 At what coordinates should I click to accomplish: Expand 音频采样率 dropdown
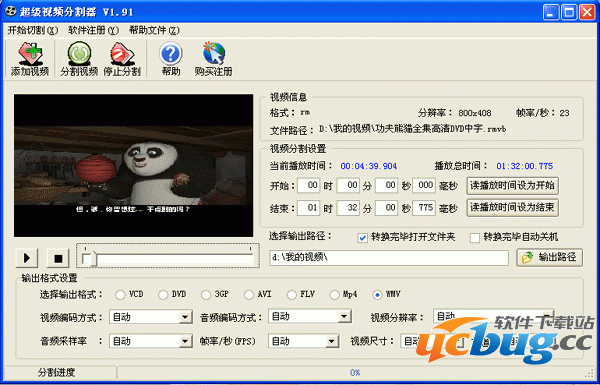186,341
